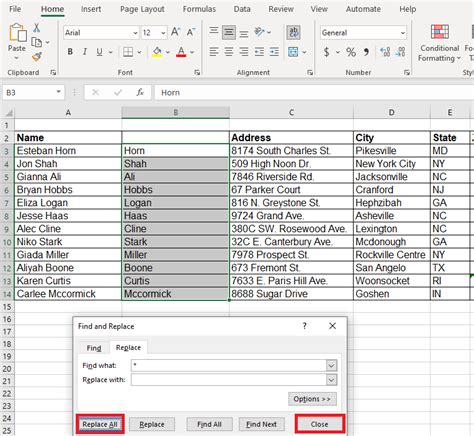Open the font size 12 dropdown

[163, 33]
